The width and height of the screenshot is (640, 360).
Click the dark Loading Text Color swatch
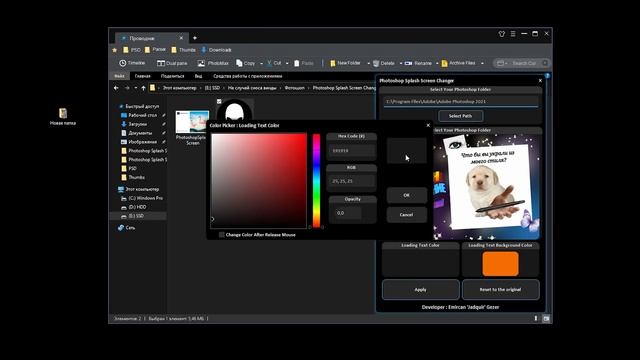[420, 263]
